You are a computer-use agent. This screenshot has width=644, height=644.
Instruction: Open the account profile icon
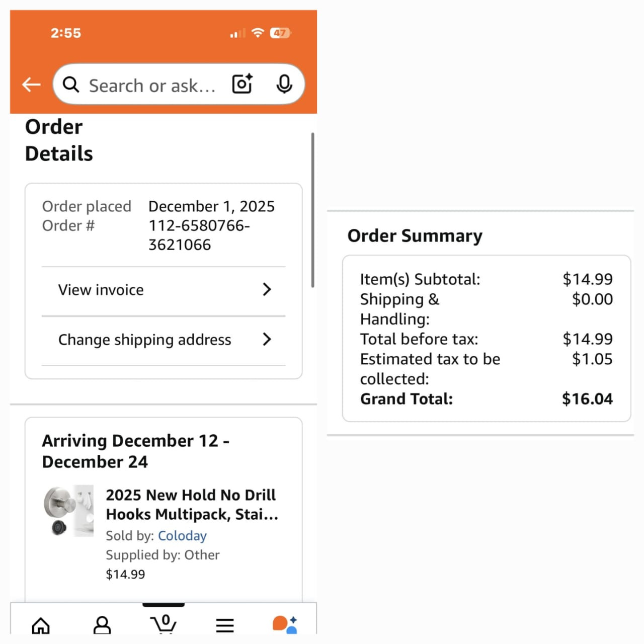tap(102, 625)
